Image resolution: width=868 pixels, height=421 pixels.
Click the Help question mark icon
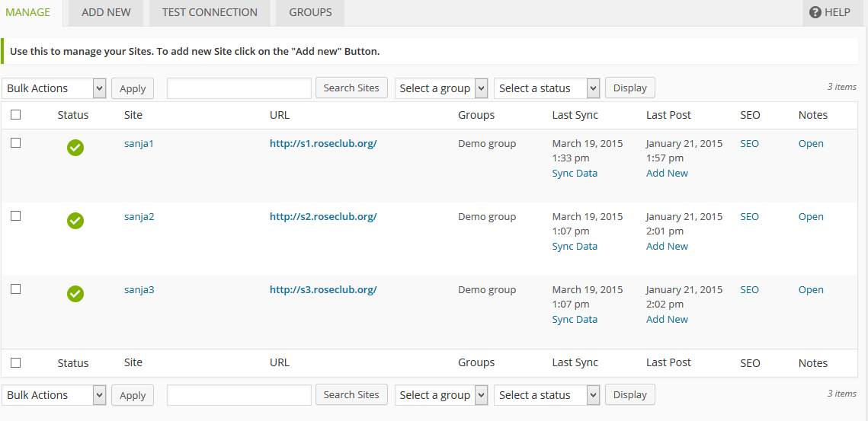[x=815, y=12]
